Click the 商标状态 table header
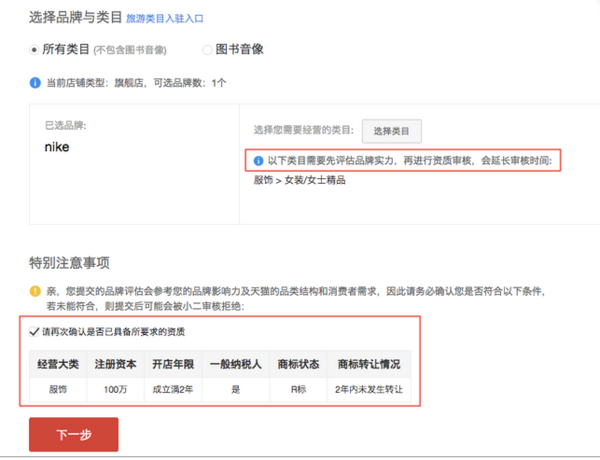 (x=298, y=364)
